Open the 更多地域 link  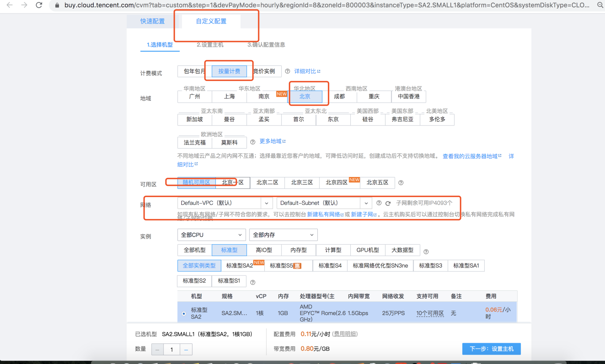click(272, 141)
